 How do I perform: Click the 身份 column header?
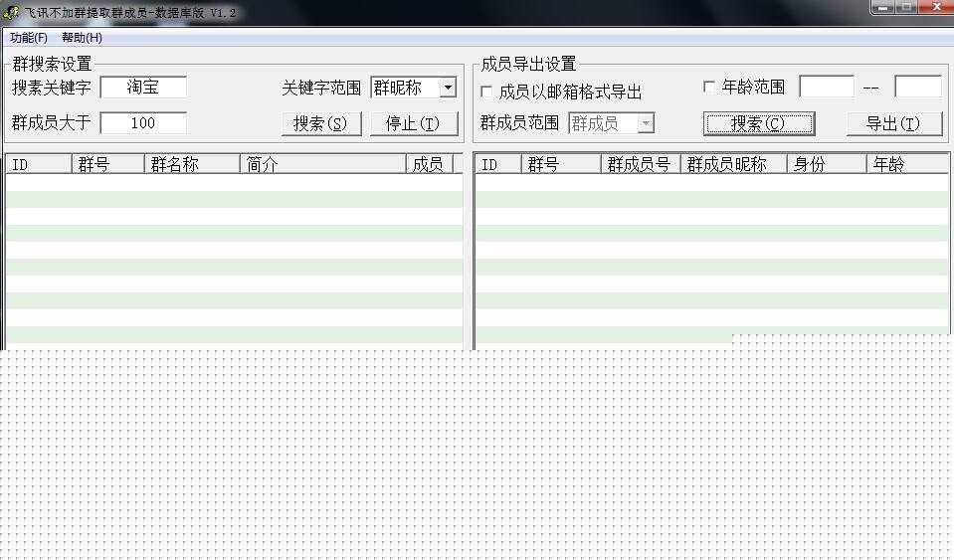click(x=827, y=164)
